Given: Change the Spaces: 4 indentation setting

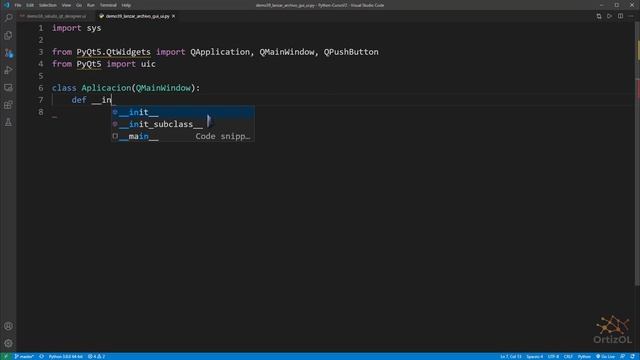Looking at the screenshot, I should pos(535,356).
